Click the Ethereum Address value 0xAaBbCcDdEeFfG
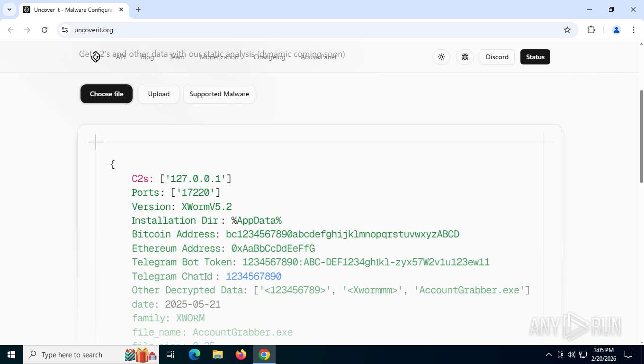 pos(273,248)
